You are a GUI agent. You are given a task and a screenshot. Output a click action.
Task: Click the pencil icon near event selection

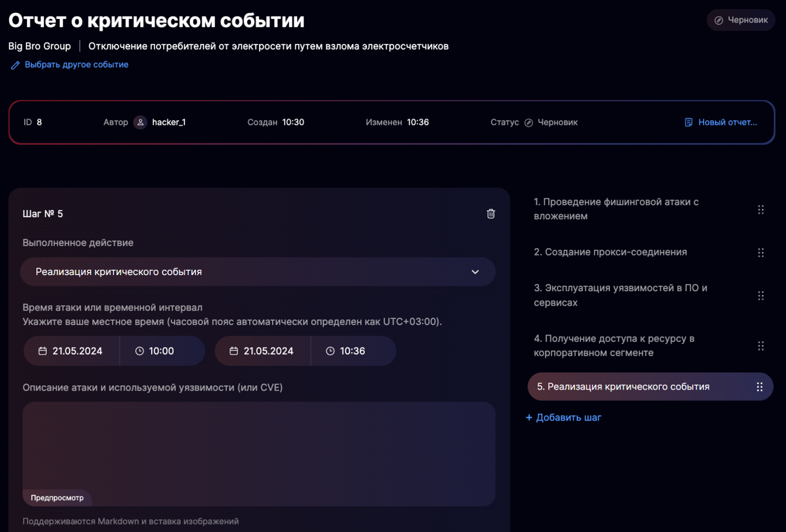point(15,65)
